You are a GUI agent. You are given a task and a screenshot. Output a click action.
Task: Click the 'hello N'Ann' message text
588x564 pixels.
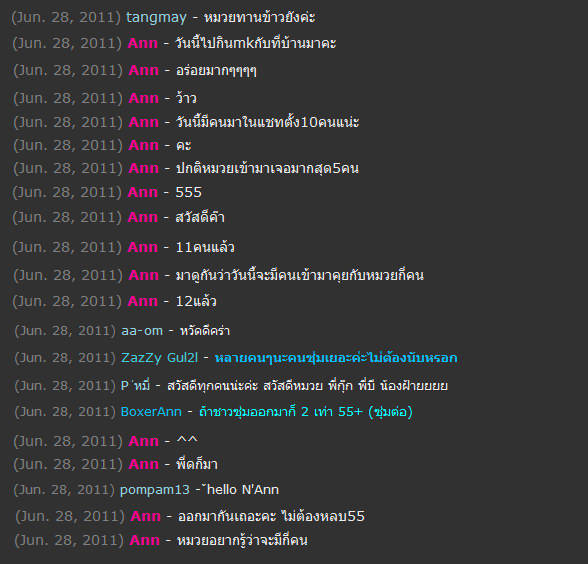tap(242, 490)
